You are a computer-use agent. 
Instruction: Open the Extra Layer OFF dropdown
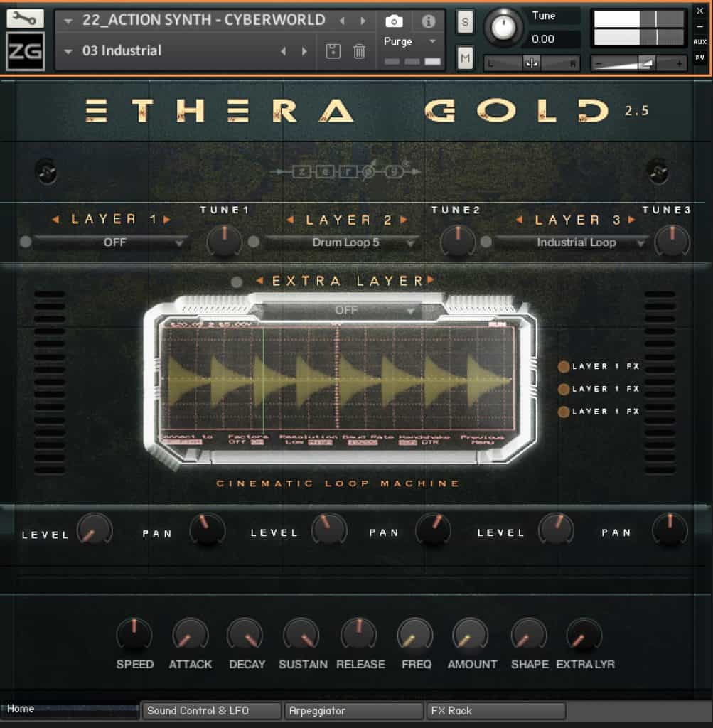tap(341, 310)
